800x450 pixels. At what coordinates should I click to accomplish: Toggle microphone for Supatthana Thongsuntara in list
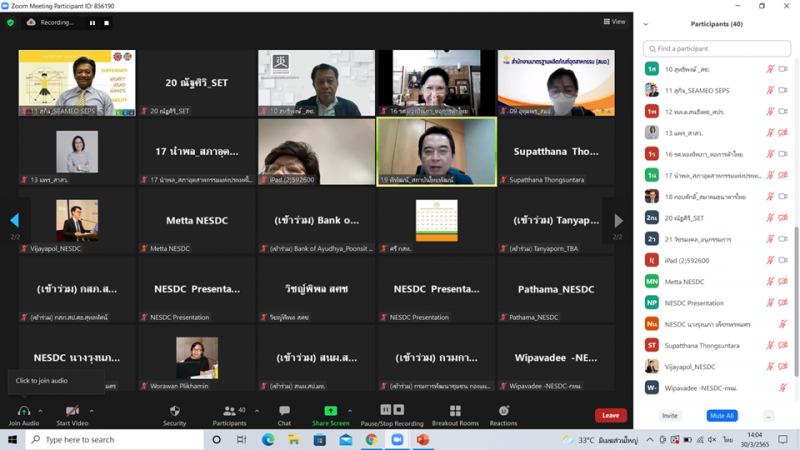click(770, 345)
